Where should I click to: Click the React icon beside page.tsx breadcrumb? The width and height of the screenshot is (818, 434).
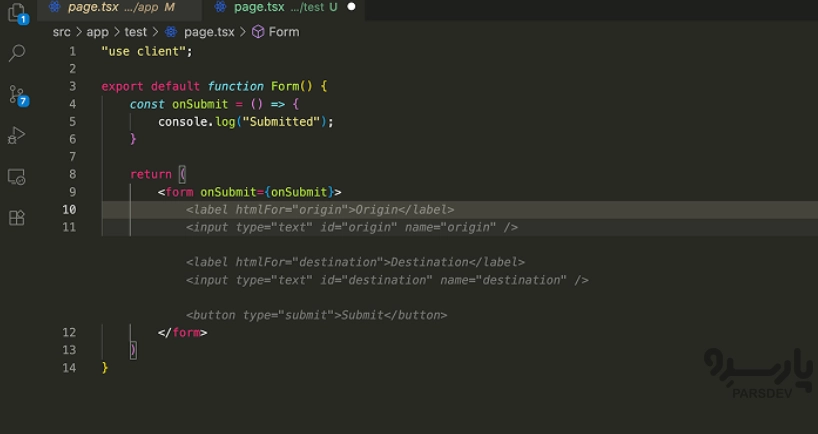click(171, 32)
